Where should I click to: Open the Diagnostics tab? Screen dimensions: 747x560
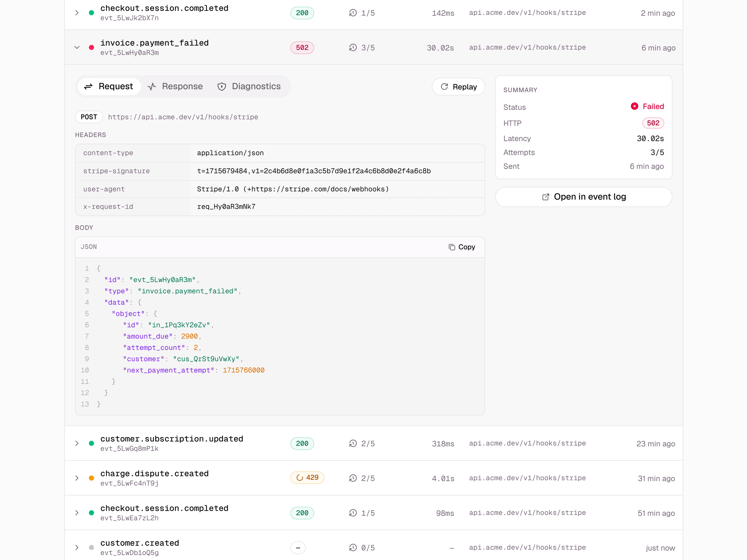coord(249,87)
